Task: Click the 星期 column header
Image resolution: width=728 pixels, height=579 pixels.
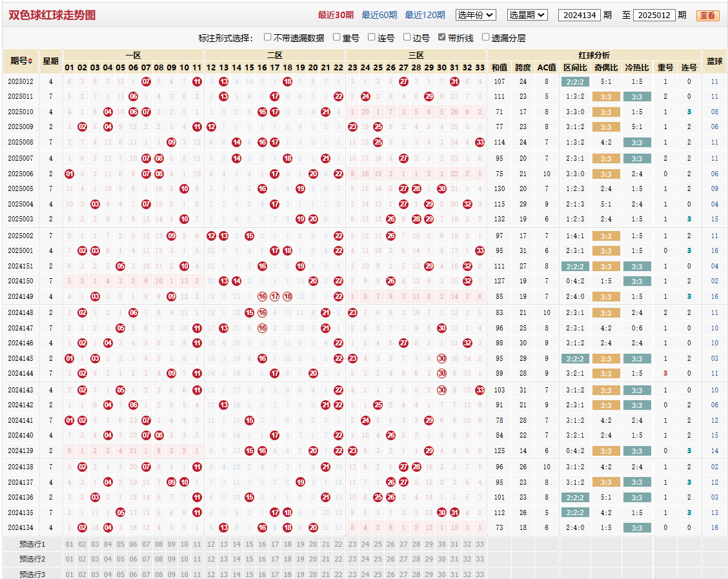Action: (50, 61)
